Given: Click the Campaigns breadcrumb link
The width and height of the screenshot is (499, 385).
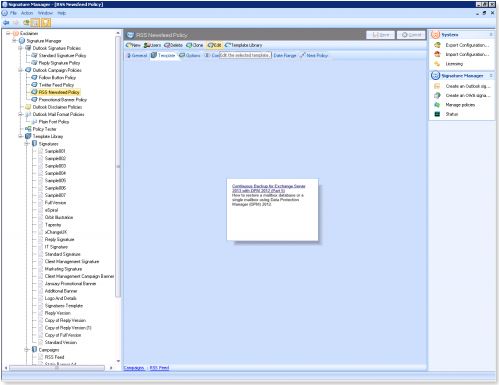Looking at the screenshot, I should (134, 368).
